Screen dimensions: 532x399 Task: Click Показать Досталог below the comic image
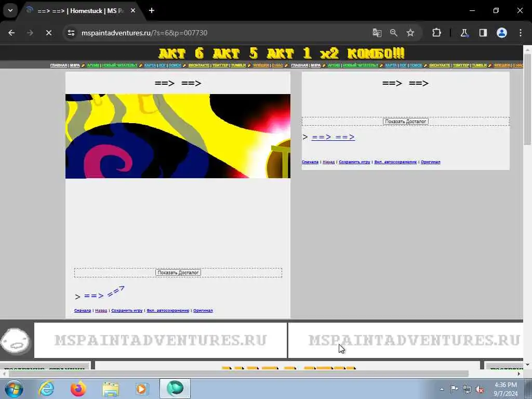[178, 272]
